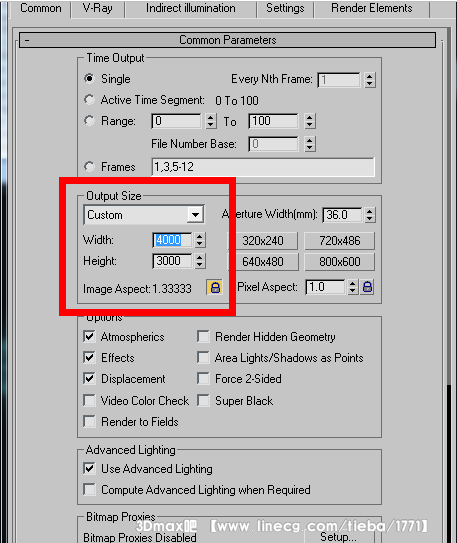
Task: Enable Force 2-Sided checkbox
Action: [x=203, y=379]
